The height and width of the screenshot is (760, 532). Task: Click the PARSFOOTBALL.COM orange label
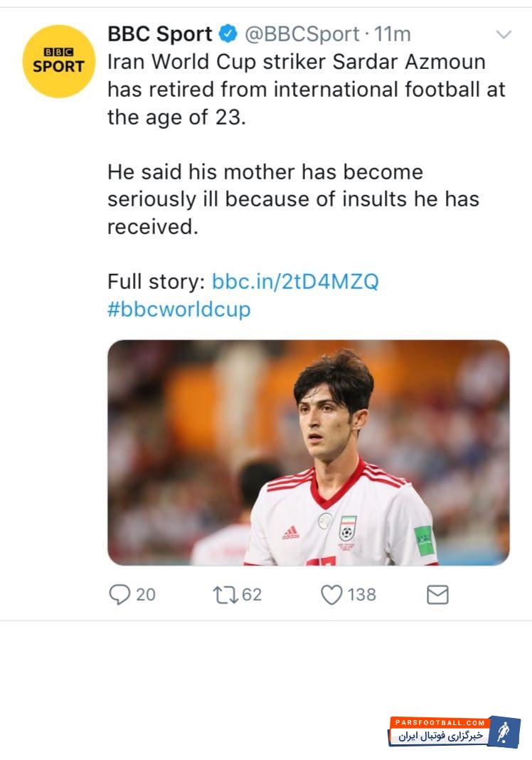click(x=439, y=722)
